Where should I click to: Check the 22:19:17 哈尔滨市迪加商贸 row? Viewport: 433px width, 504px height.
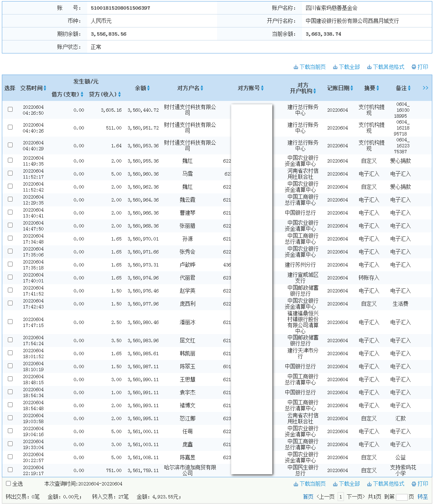(10, 470)
